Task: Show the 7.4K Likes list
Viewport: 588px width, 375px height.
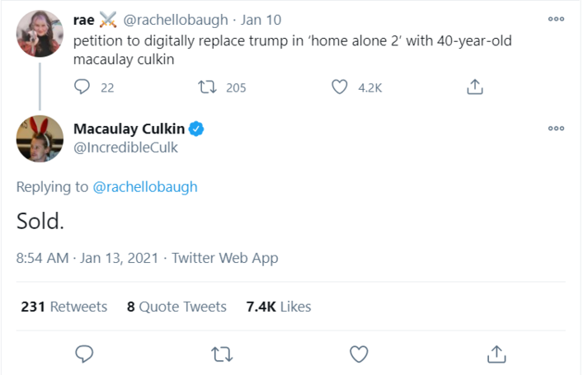Action: (279, 307)
